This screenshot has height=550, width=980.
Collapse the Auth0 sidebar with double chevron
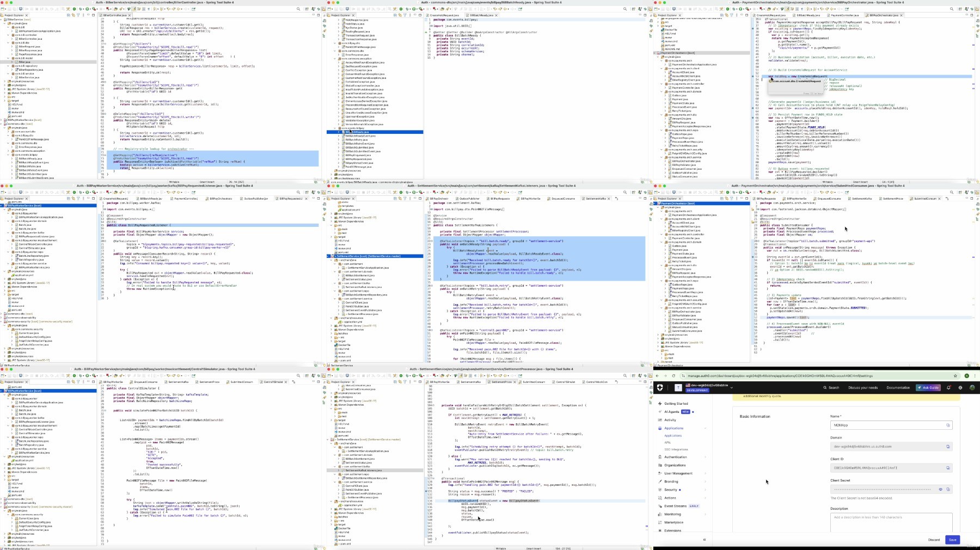[x=704, y=540]
